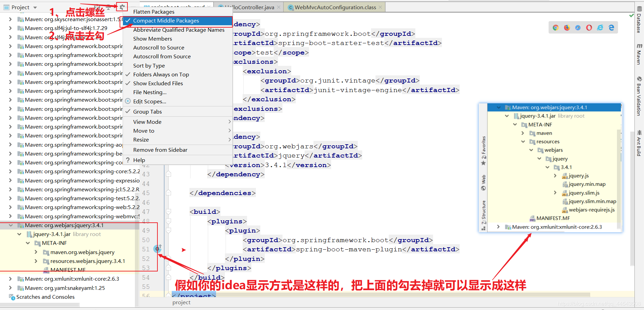
Task: Open preview in Opera browser icon
Action: [589, 28]
